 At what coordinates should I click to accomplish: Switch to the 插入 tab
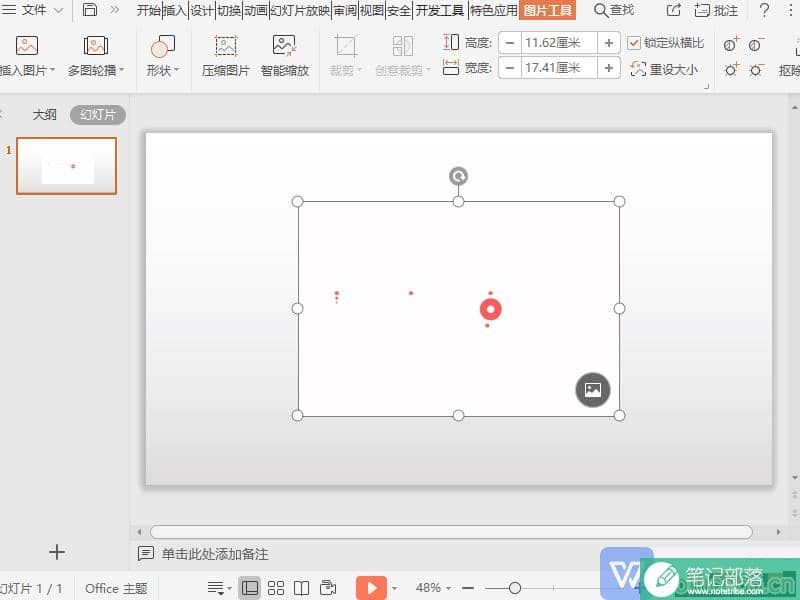[176, 10]
